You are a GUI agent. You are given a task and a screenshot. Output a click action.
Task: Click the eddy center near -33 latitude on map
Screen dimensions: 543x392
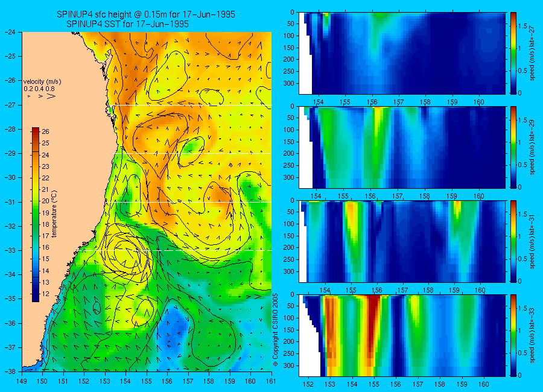click(127, 252)
